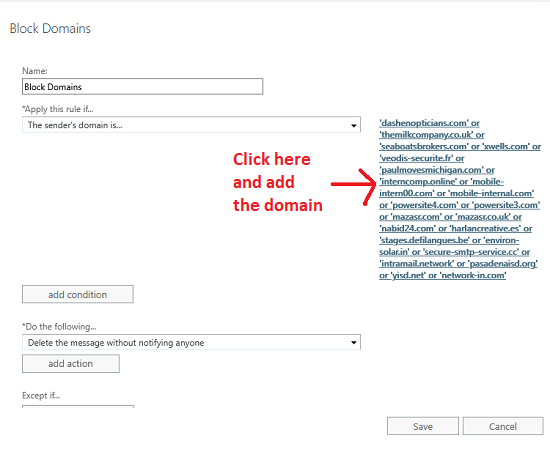550x449 pixels.
Task: Click the Name field containing Block Domains
Action: tap(142, 87)
